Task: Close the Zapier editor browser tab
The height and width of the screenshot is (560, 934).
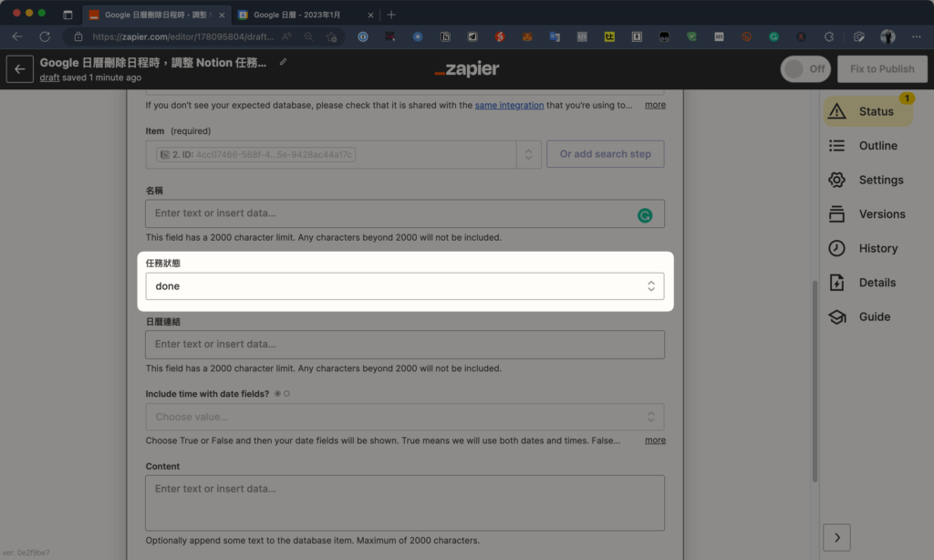Action: pyautogui.click(x=222, y=15)
